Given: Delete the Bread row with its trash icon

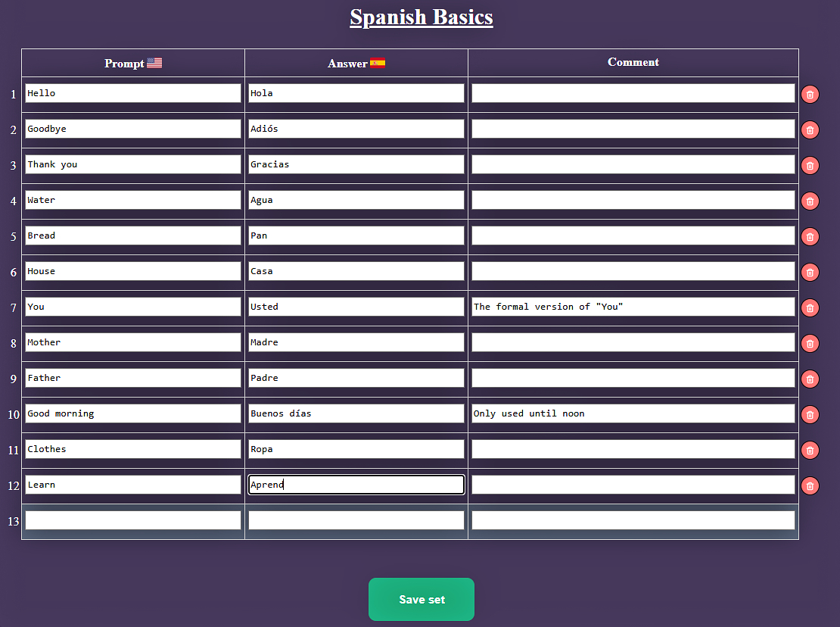Looking at the screenshot, I should (810, 236).
